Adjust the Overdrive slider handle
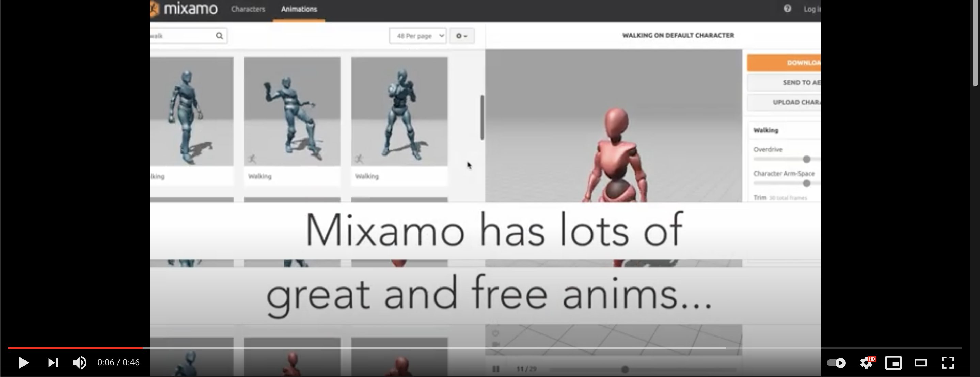This screenshot has width=980, height=377. coord(806,159)
